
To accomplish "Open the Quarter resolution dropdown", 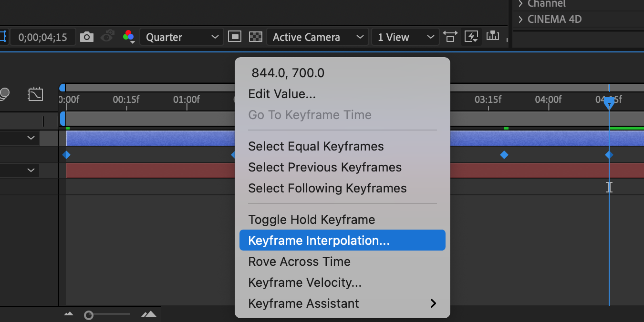I will click(x=181, y=37).
